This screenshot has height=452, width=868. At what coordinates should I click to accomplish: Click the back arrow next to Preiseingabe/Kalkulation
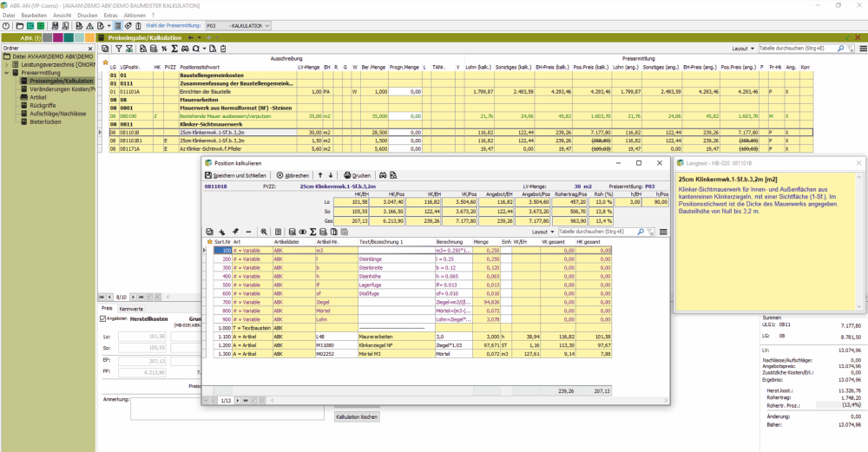pyautogui.click(x=190, y=37)
